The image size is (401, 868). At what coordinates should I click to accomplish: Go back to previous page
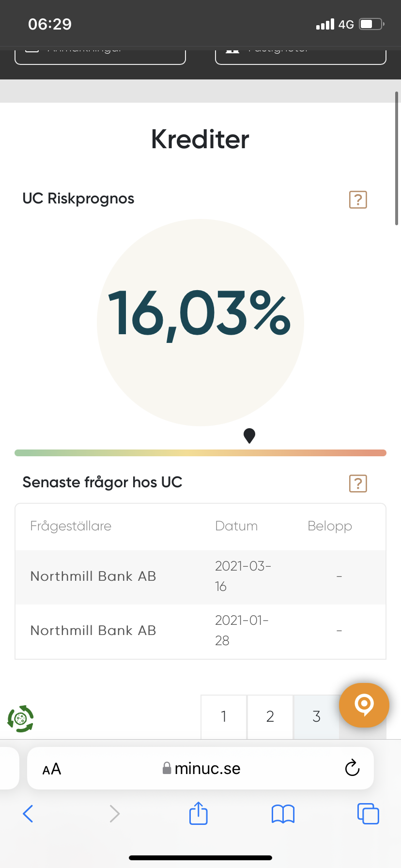(28, 814)
